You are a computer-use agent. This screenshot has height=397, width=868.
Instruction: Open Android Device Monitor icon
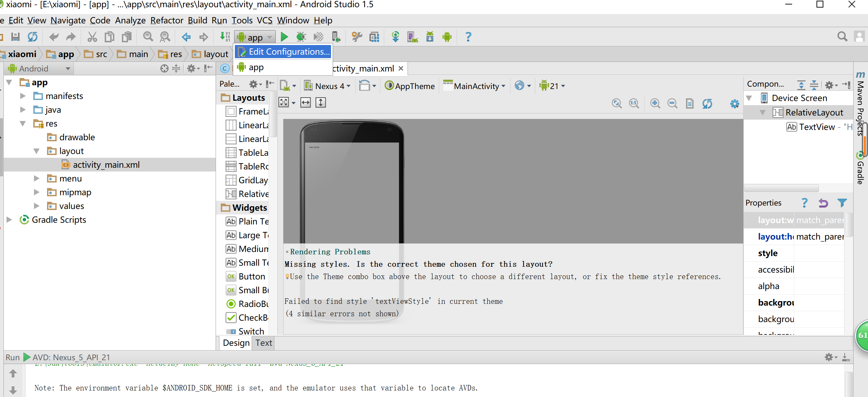(447, 37)
